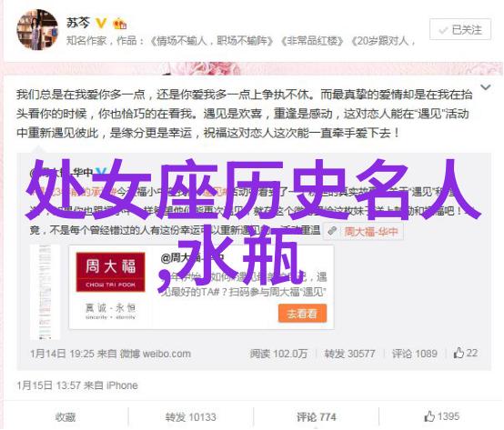Open the quoted post's 阅读 102.0万 count
The image size is (504, 430).
(x=278, y=354)
